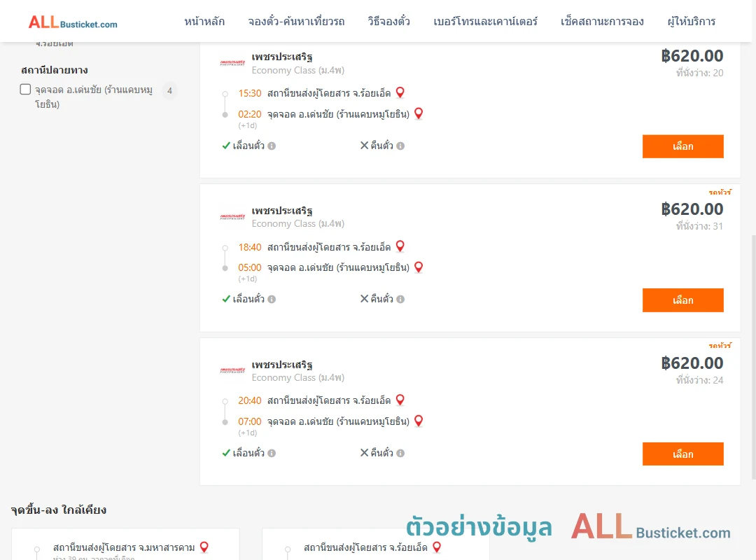Viewport: 756px width, 560px height.
Task: Click the destination filter count badge 4
Action: [169, 90]
